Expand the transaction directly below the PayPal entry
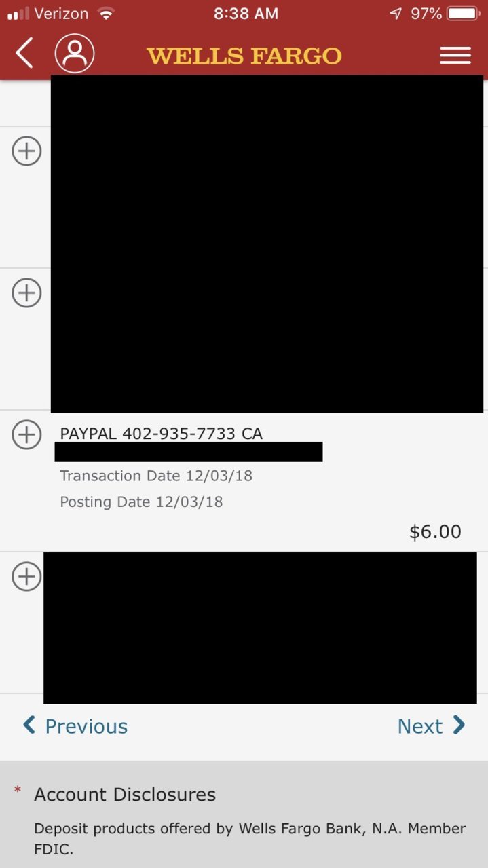 click(27, 576)
